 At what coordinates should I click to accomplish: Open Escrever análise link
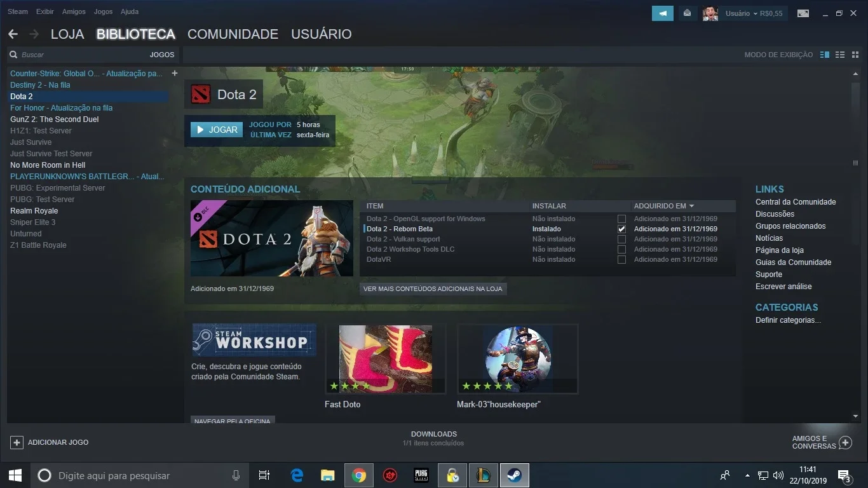pyautogui.click(x=783, y=287)
